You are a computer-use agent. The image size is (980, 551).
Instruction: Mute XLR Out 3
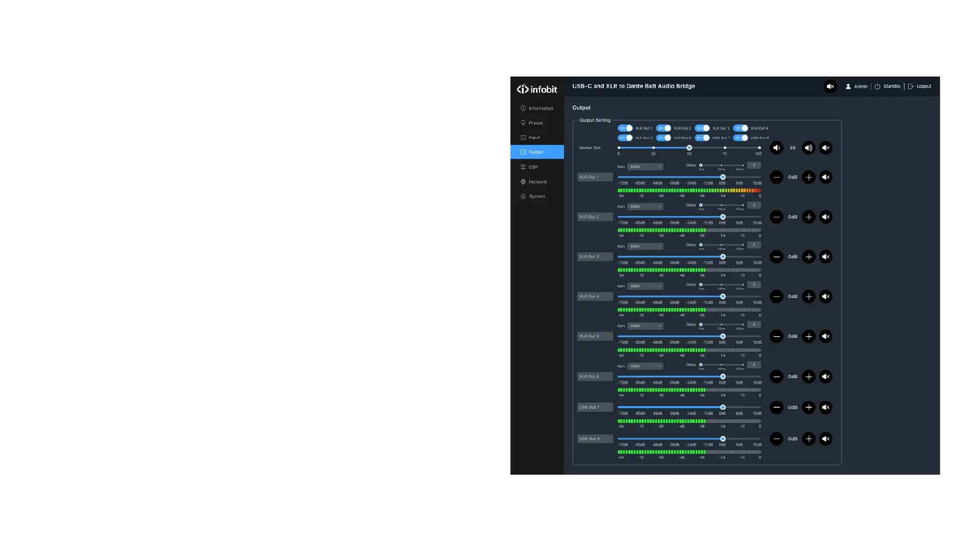[826, 257]
